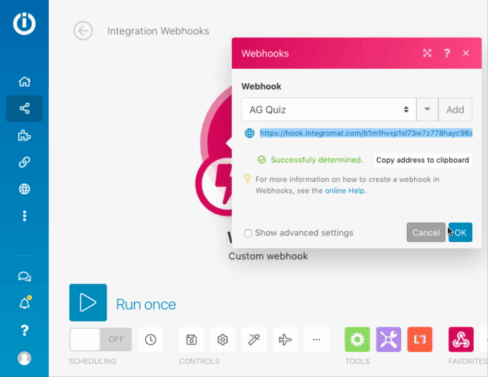488x377 pixels.
Task: Open the schedule clock setting
Action: [151, 340]
